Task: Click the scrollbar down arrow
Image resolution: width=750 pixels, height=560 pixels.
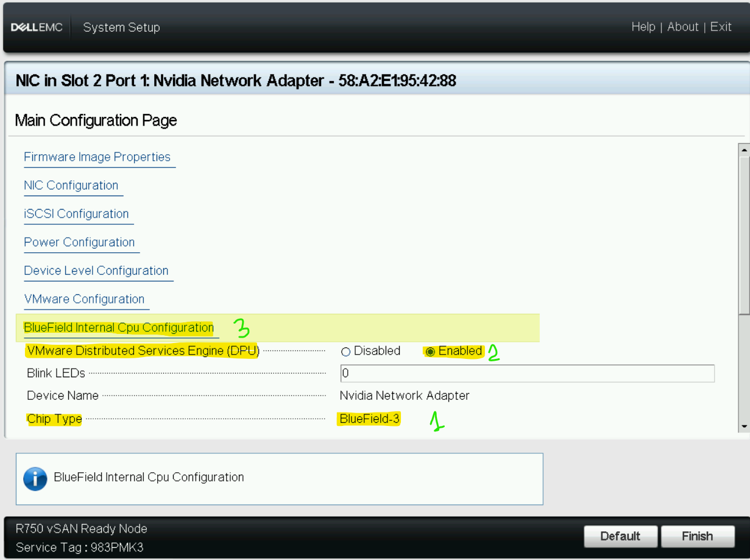Action: click(x=743, y=427)
